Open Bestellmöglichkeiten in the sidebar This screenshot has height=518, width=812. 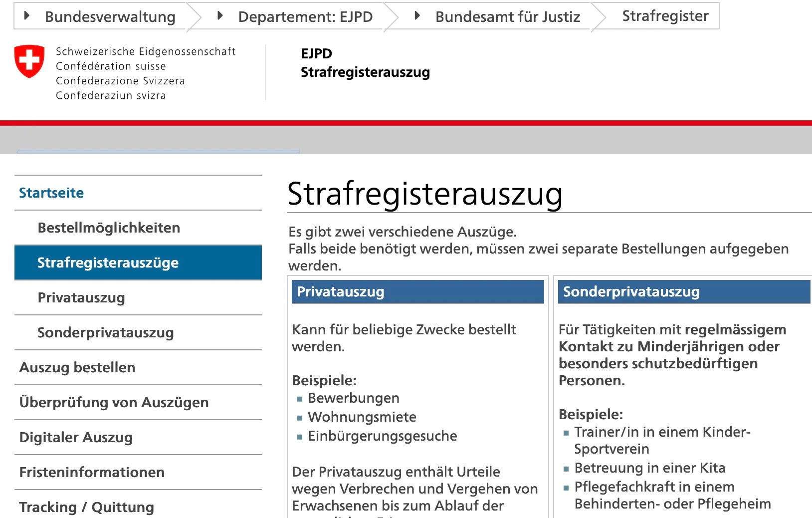click(138, 228)
